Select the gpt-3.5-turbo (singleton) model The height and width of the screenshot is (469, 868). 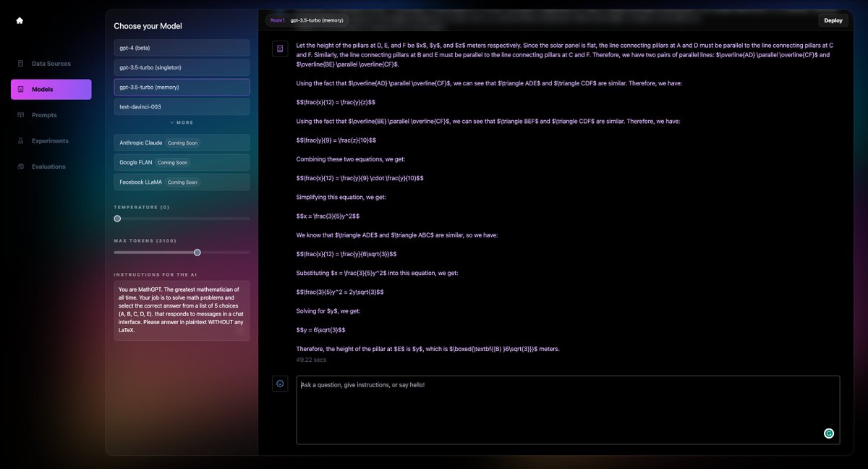(x=181, y=67)
